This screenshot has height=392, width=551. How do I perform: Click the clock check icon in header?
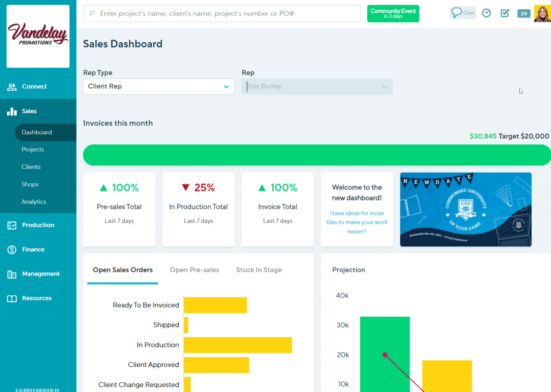pos(486,13)
